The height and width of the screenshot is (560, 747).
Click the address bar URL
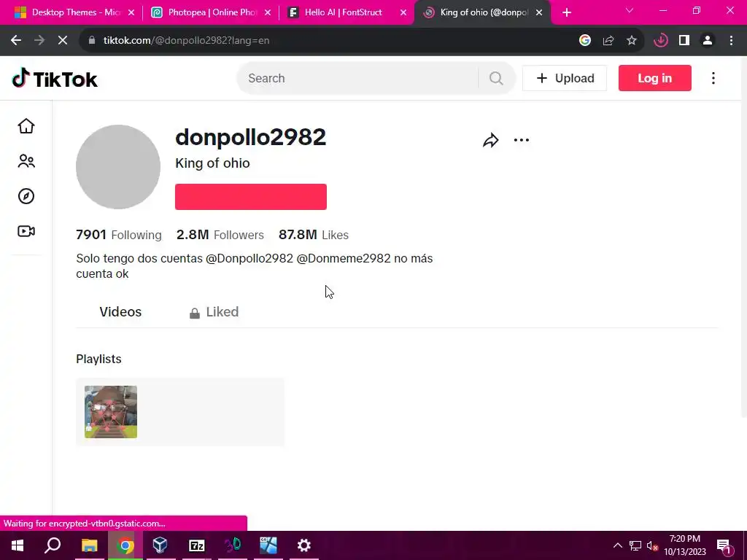pyautogui.click(x=186, y=41)
